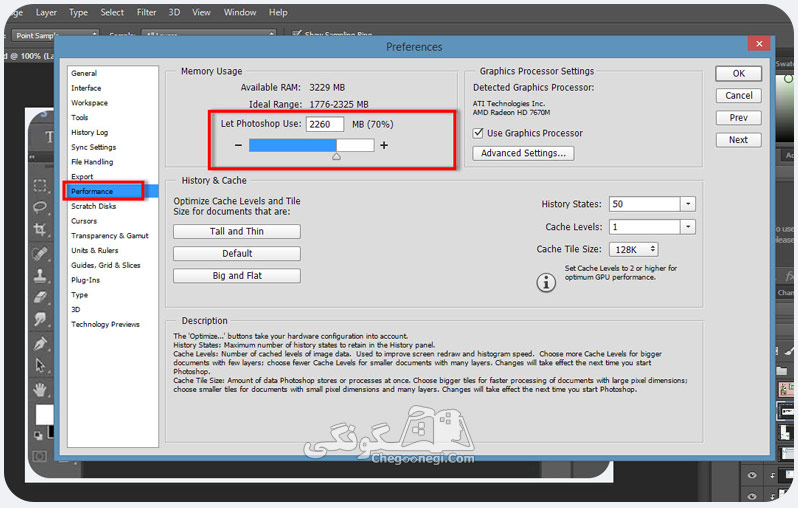Close the Preferences dialog with X
Viewport: 798px width, 508px height.
(759, 44)
